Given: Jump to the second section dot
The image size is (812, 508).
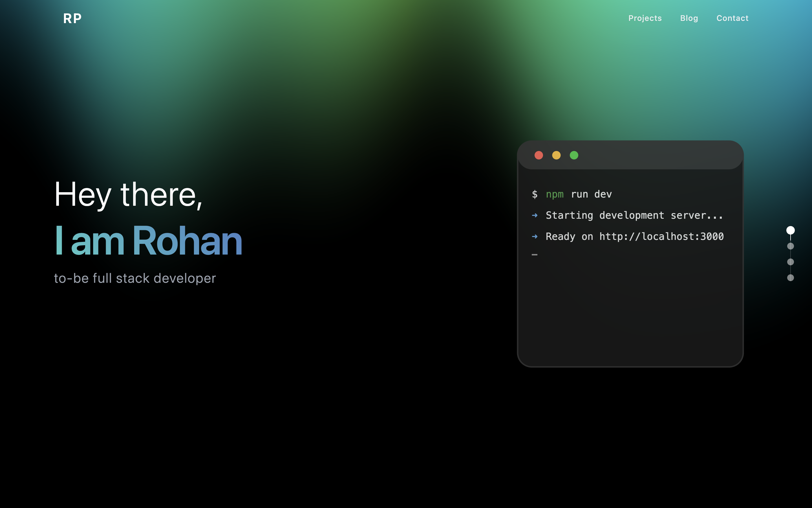Looking at the screenshot, I should pyautogui.click(x=791, y=246).
